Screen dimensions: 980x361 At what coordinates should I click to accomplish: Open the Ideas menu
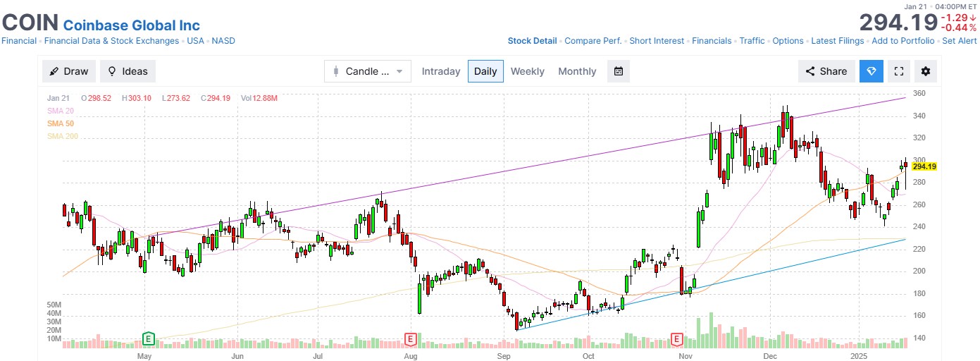[x=128, y=71]
